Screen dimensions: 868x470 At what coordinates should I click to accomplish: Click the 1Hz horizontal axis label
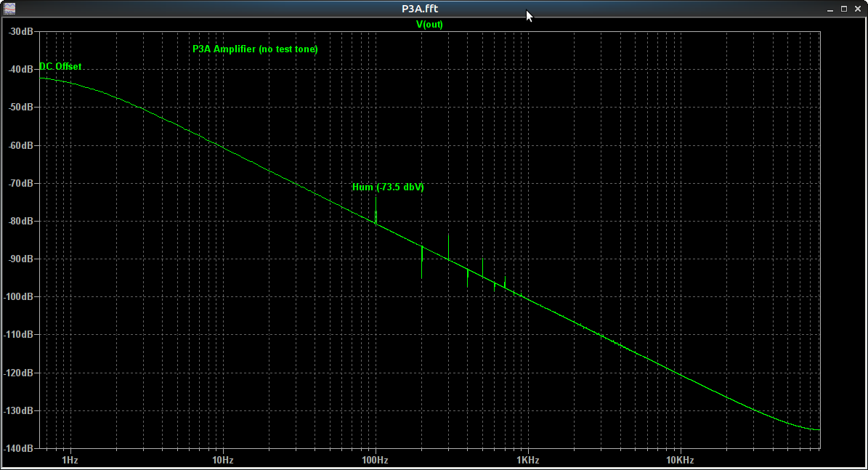point(70,460)
